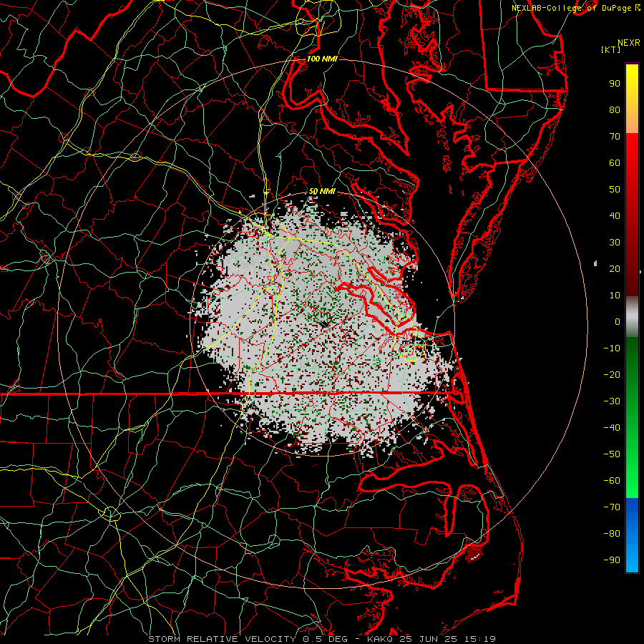The height and width of the screenshot is (644, 644).
Task: Click the -60 value on velocity scale
Action: click(612, 481)
